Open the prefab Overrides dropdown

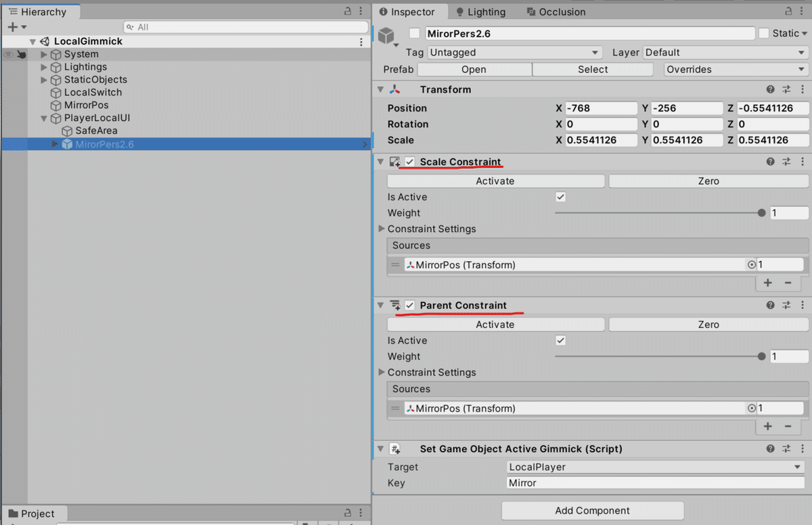click(x=736, y=70)
